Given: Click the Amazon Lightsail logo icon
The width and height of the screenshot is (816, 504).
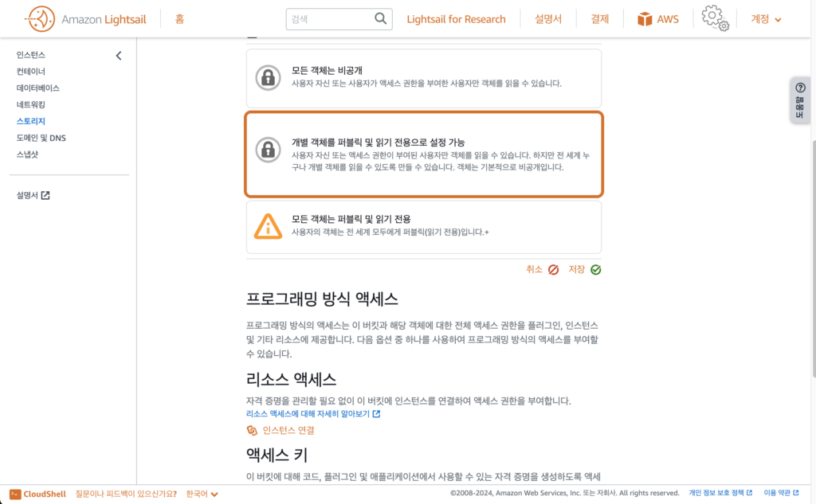Looking at the screenshot, I should 40,19.
